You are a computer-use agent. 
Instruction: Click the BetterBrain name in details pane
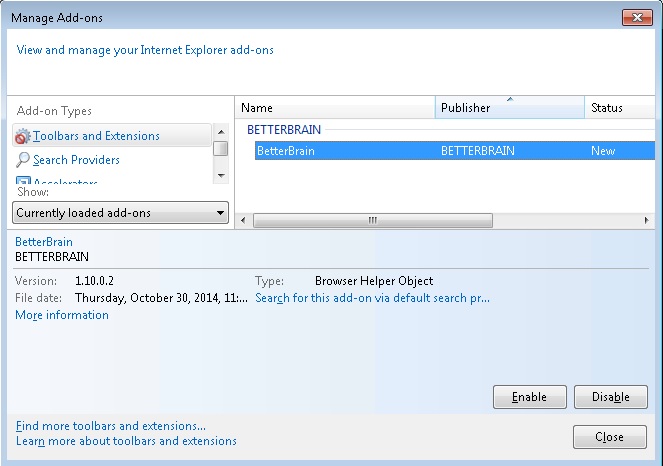click(x=44, y=242)
